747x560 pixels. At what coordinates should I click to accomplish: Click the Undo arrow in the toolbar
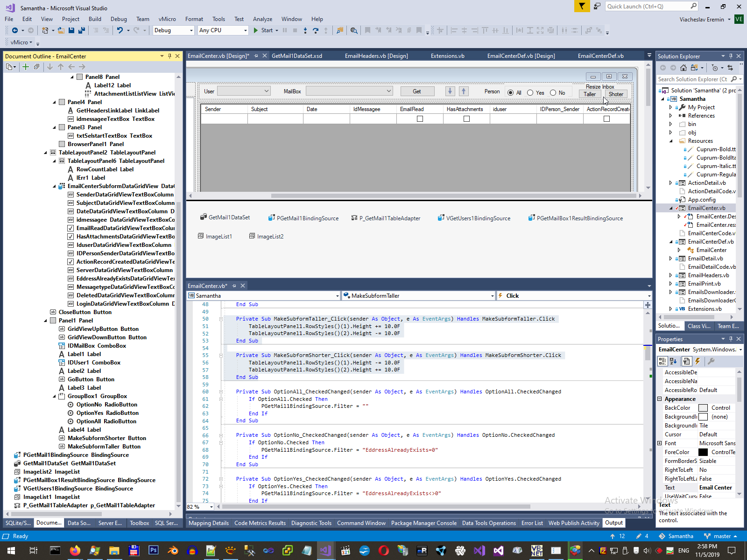tap(120, 30)
